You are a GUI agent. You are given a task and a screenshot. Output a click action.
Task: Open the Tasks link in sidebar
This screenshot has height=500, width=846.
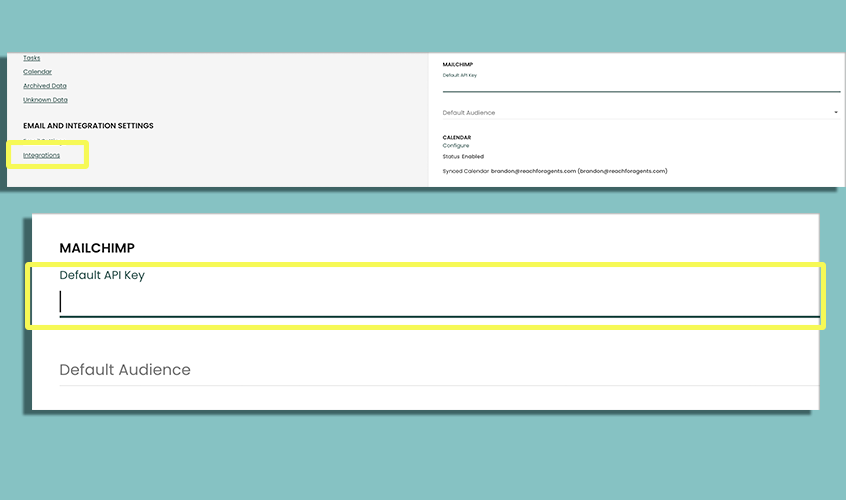[32, 58]
